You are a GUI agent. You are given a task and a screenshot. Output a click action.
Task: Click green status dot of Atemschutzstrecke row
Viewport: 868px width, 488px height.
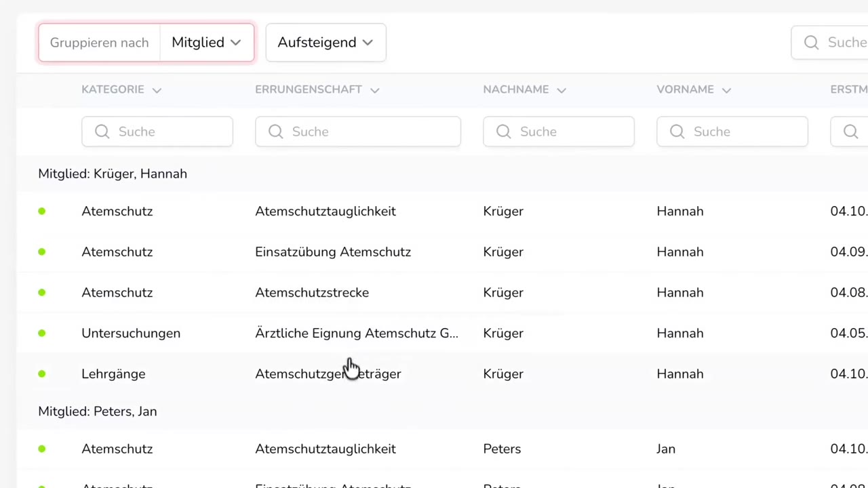point(42,293)
